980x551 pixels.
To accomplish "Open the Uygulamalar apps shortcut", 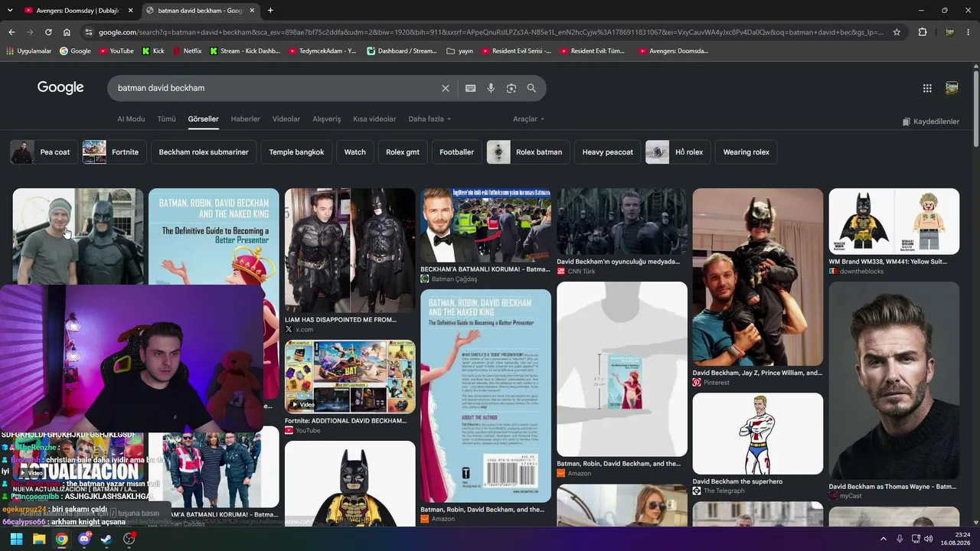I will [x=29, y=51].
